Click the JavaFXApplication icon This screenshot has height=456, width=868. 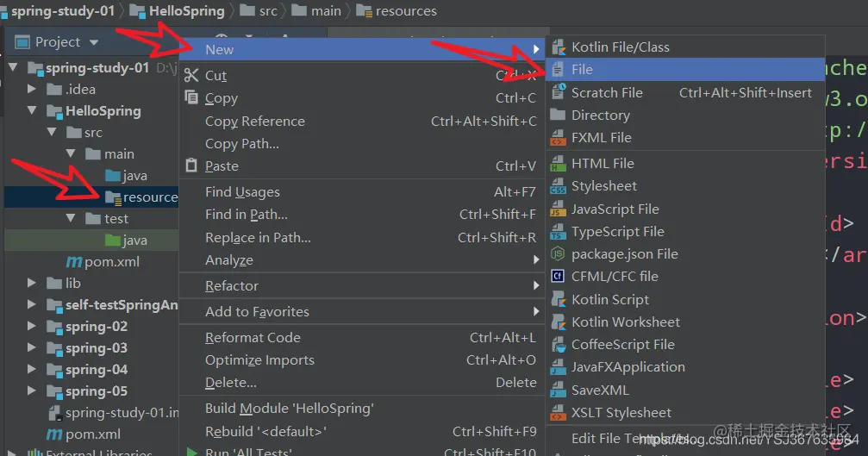pyautogui.click(x=558, y=367)
